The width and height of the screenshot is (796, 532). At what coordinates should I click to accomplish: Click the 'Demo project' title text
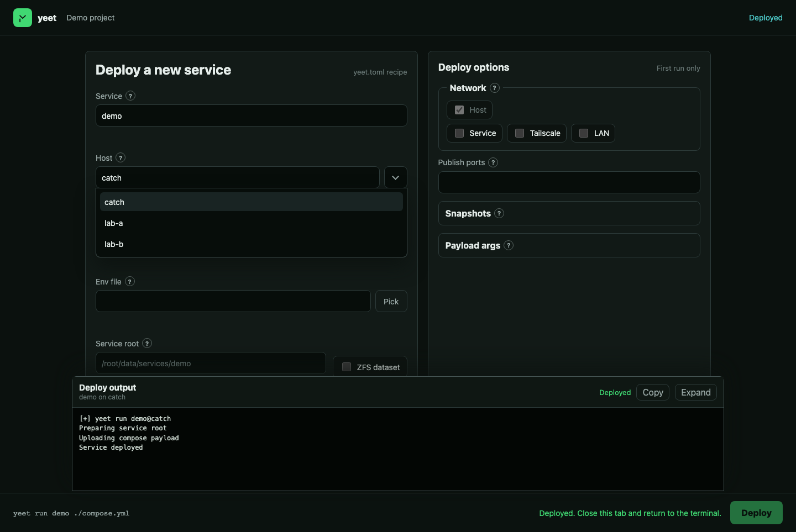pos(91,18)
